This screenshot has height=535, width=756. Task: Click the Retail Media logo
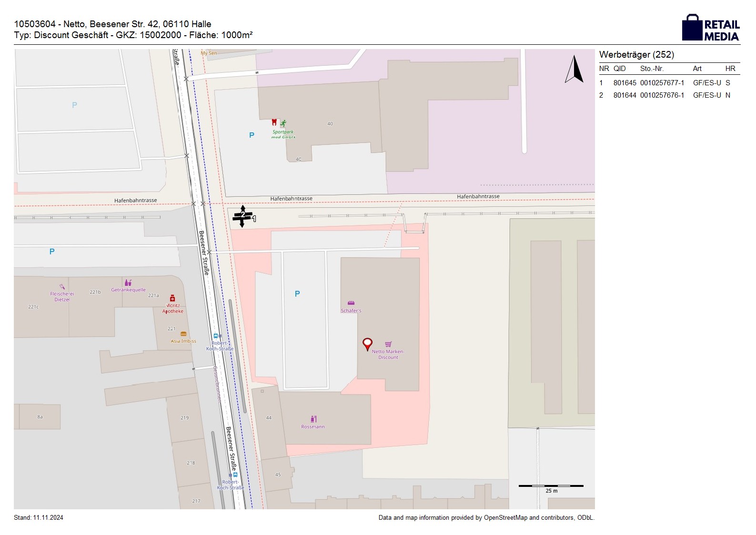710,28
